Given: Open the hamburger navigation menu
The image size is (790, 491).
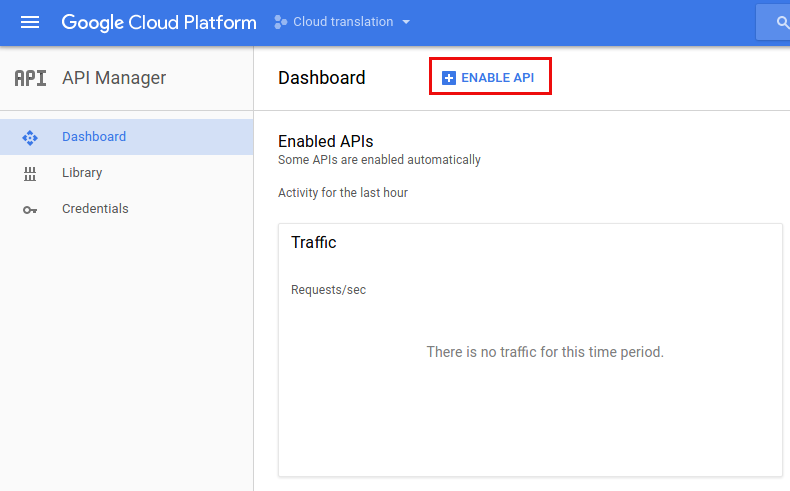Looking at the screenshot, I should [30, 22].
